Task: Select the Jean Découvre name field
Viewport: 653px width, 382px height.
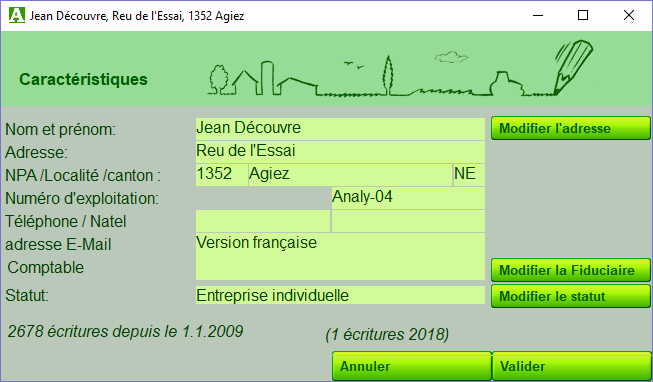Action: (x=340, y=129)
